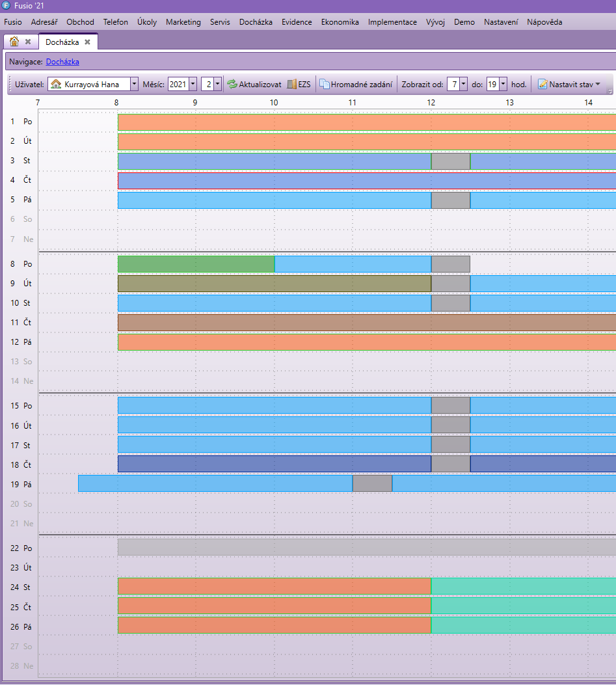Click the gray lunch break on Friday 19
Screen dimensions: 616x685
click(372, 483)
